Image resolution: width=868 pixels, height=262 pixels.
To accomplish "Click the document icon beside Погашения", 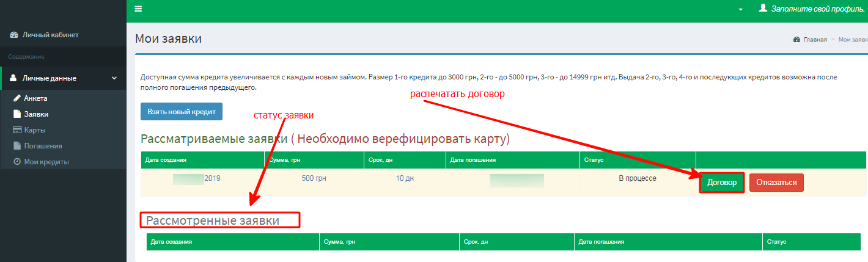I will coord(17,146).
